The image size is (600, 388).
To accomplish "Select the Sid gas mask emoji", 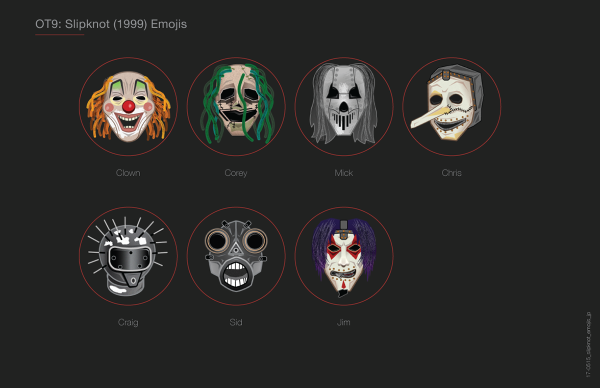I will (236, 256).
